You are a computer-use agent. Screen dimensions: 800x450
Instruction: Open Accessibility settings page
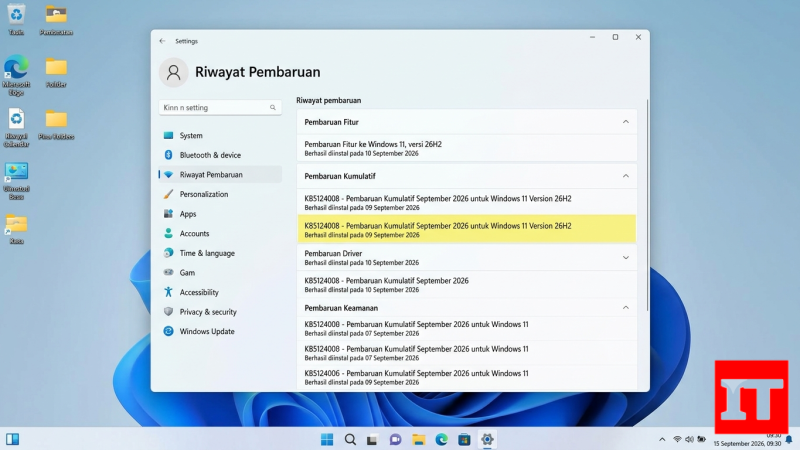point(220,292)
